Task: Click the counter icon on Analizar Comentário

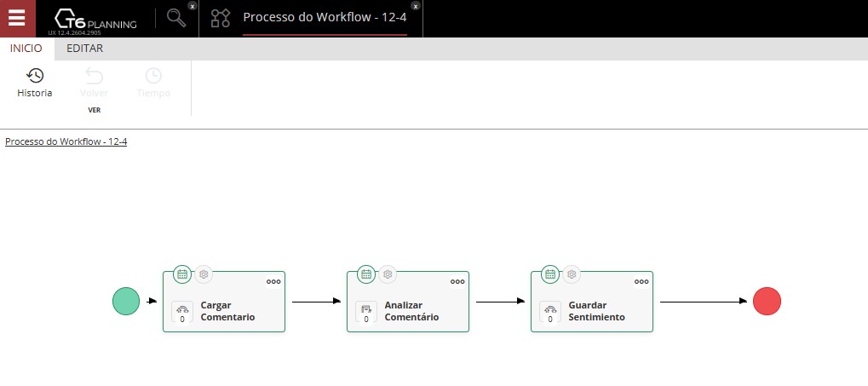Action: point(366,313)
